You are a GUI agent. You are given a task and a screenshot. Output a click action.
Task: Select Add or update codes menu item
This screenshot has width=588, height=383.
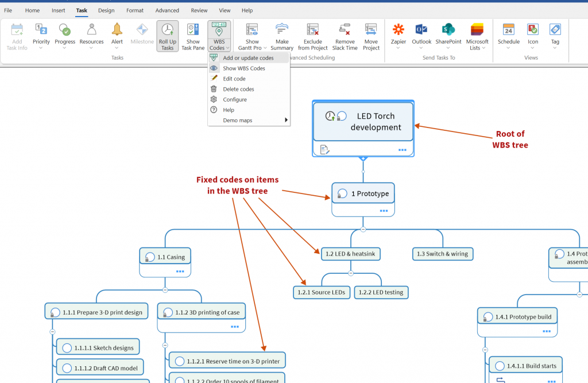(248, 58)
